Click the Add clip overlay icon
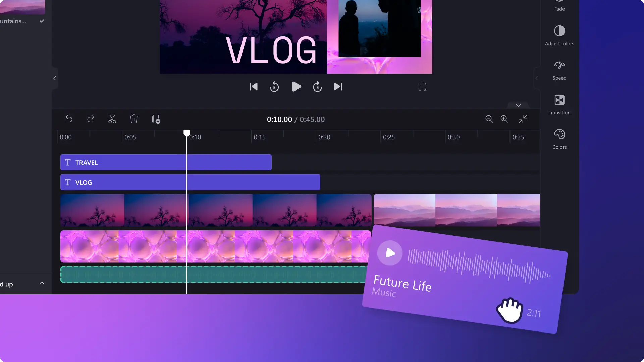Image resolution: width=644 pixels, height=362 pixels. point(156,119)
